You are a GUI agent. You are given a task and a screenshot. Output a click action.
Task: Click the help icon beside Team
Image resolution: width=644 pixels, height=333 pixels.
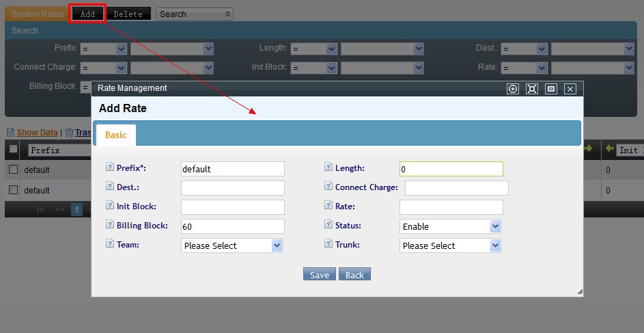pos(110,244)
